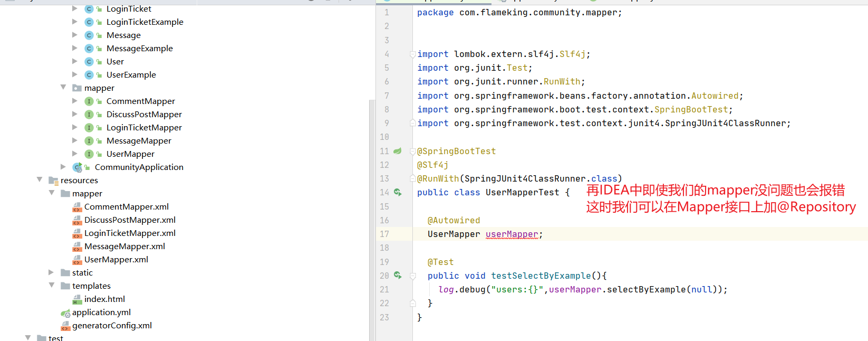Click the testSelectByExample method name
The height and width of the screenshot is (341, 868).
541,276
